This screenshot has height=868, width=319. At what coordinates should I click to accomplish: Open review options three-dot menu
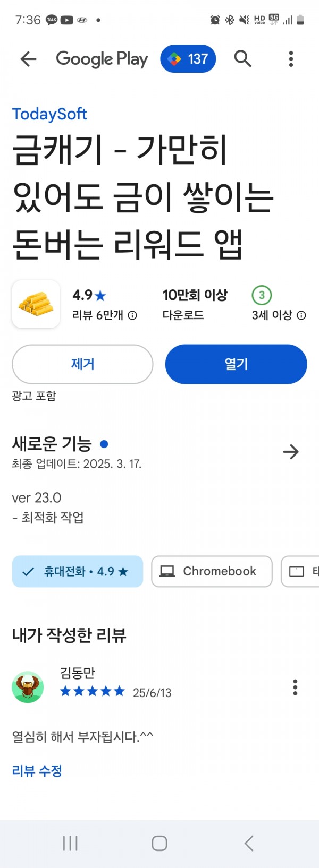(295, 687)
